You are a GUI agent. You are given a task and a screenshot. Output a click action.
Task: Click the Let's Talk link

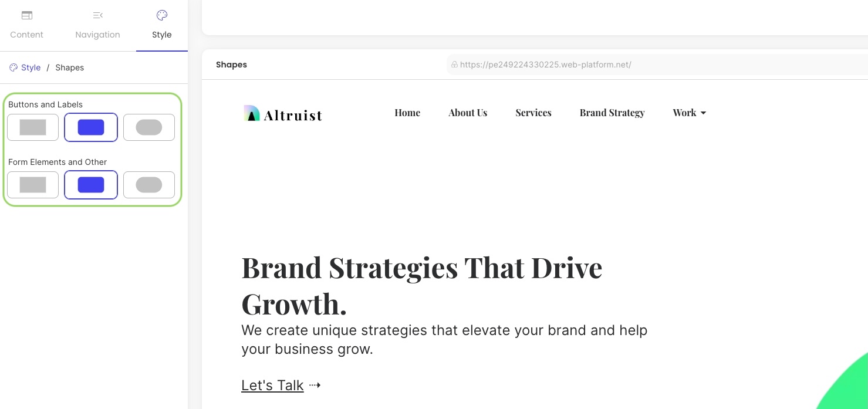point(272,386)
